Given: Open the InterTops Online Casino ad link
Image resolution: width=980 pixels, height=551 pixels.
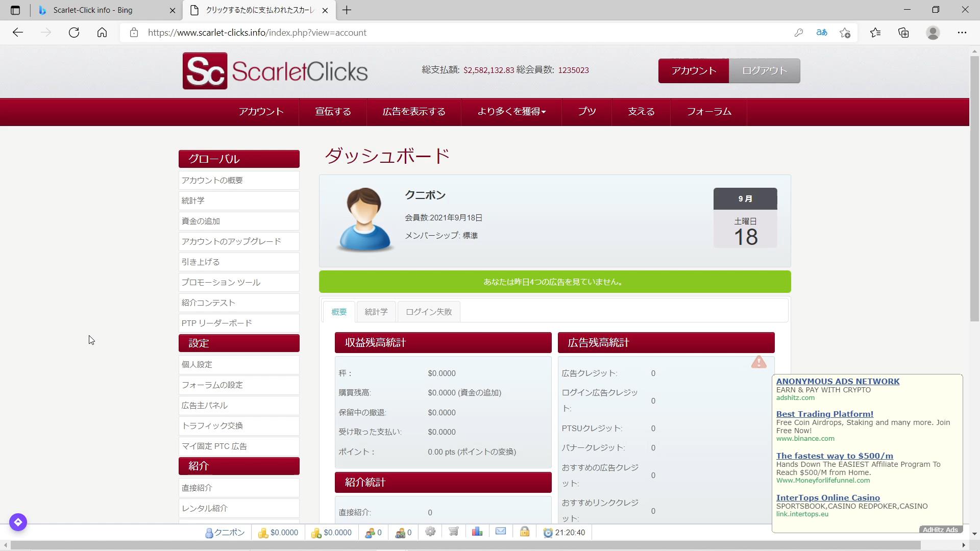Looking at the screenshot, I should click(828, 498).
